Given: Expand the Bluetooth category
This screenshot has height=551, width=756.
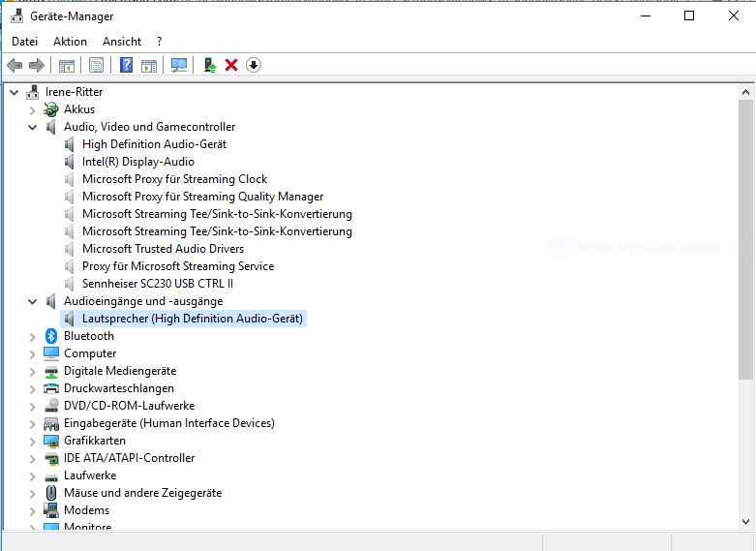Looking at the screenshot, I should pyautogui.click(x=32, y=336).
